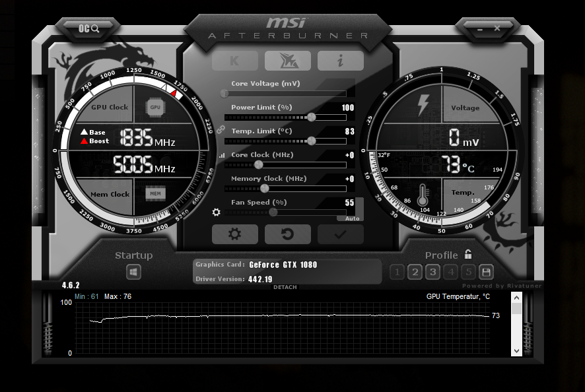Screen dimensions: 585x392
Task: Click the monitor scrollbar thumb
Action: click(x=516, y=308)
